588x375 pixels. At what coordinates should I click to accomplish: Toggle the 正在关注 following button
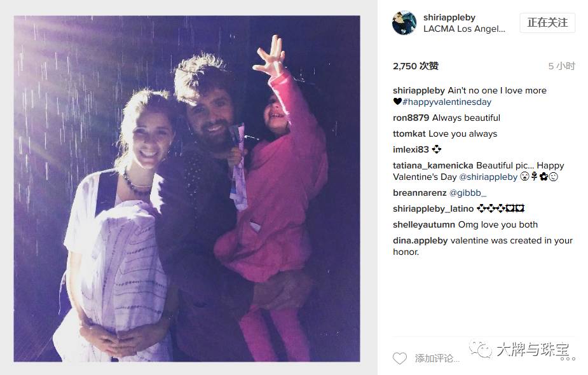547,22
